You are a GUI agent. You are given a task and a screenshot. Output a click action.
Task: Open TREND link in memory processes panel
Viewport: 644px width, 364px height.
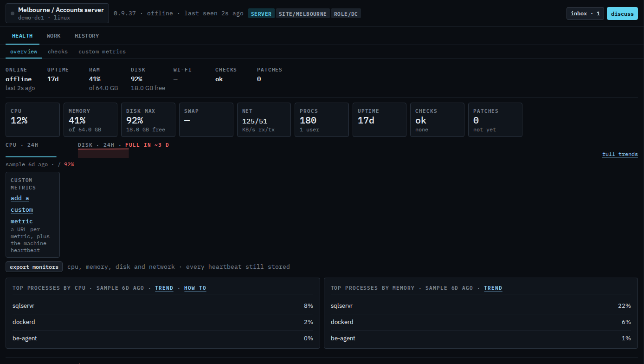tap(493, 288)
